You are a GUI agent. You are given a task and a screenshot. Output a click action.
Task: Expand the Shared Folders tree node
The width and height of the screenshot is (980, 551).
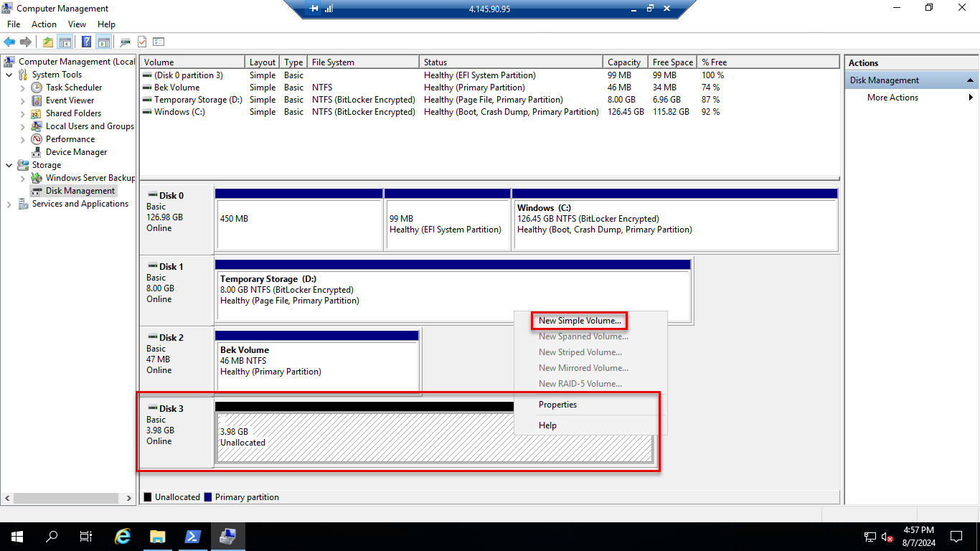23,113
